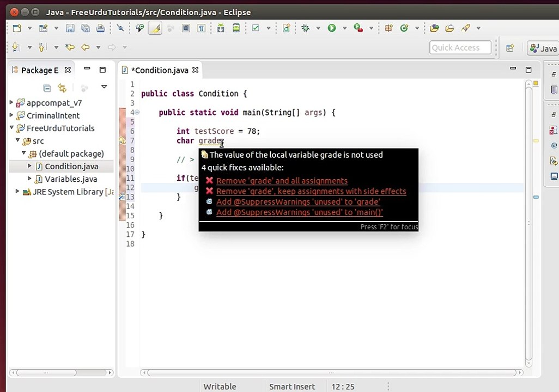Click the Save disk icon

[70, 28]
